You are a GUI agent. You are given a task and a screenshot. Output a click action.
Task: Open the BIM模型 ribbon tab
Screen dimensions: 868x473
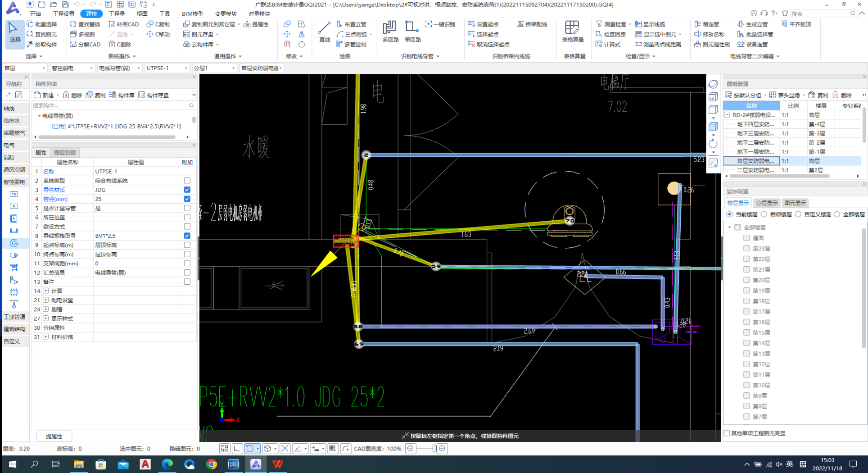tap(193, 14)
